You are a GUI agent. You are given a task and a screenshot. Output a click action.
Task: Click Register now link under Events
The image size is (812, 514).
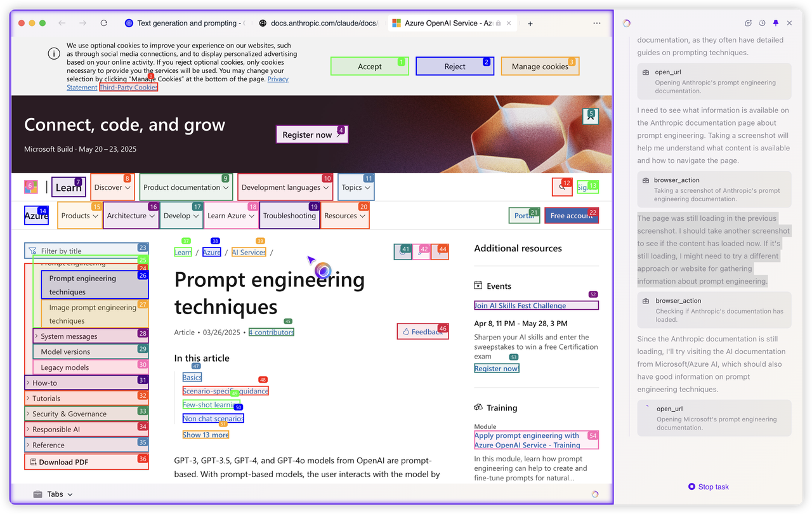point(497,368)
